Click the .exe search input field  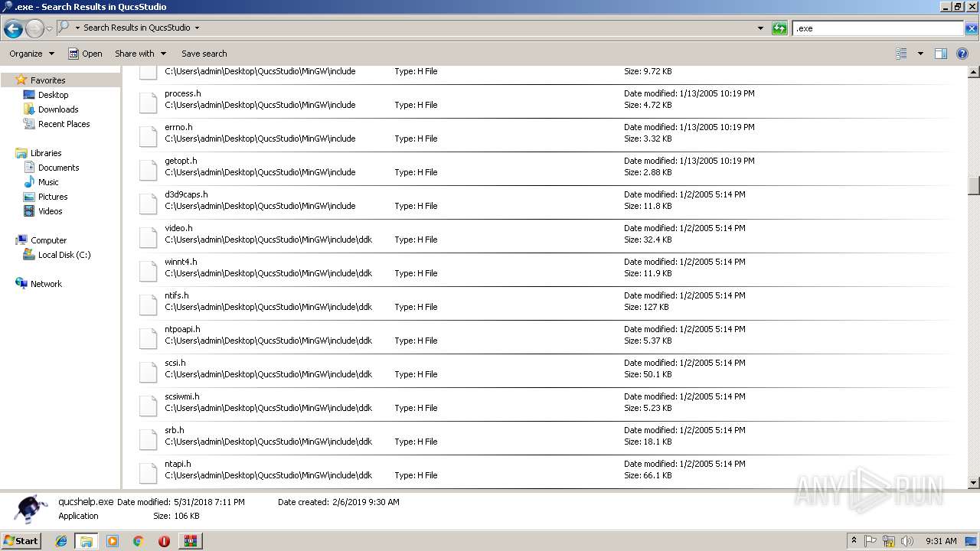click(x=877, y=28)
